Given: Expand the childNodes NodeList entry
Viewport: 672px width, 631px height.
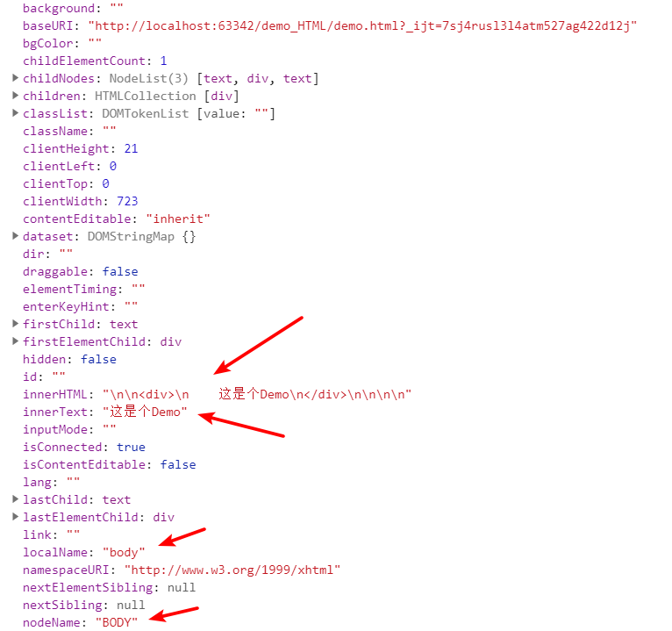Looking at the screenshot, I should [16, 78].
